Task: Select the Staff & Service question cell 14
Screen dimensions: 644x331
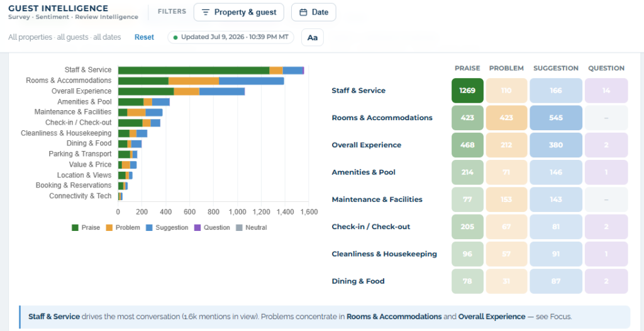Action: click(606, 91)
